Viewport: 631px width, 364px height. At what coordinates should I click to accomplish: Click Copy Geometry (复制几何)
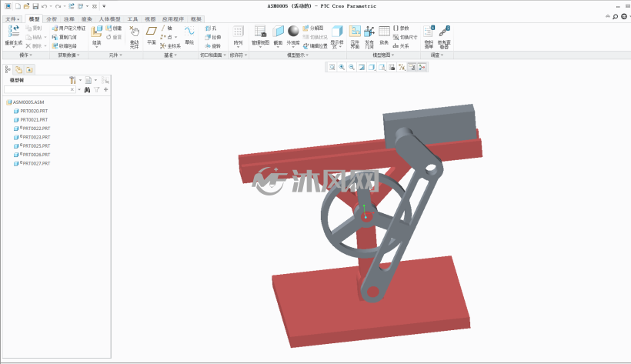click(65, 37)
